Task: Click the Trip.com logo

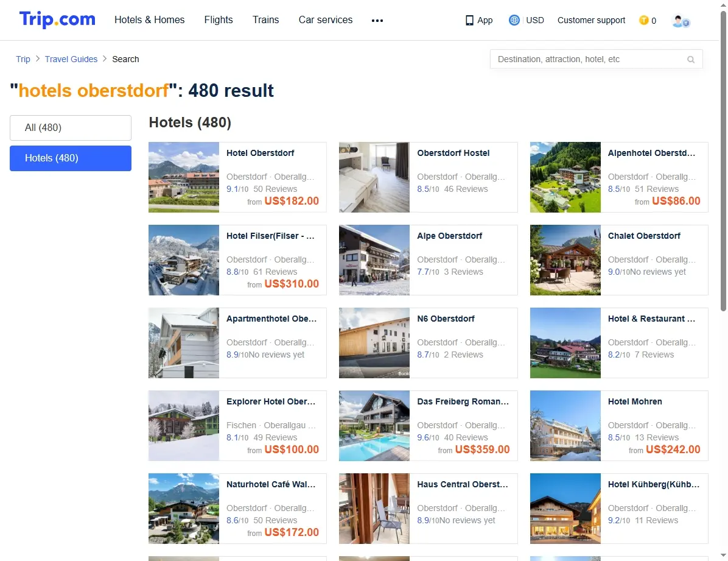Action: (57, 19)
